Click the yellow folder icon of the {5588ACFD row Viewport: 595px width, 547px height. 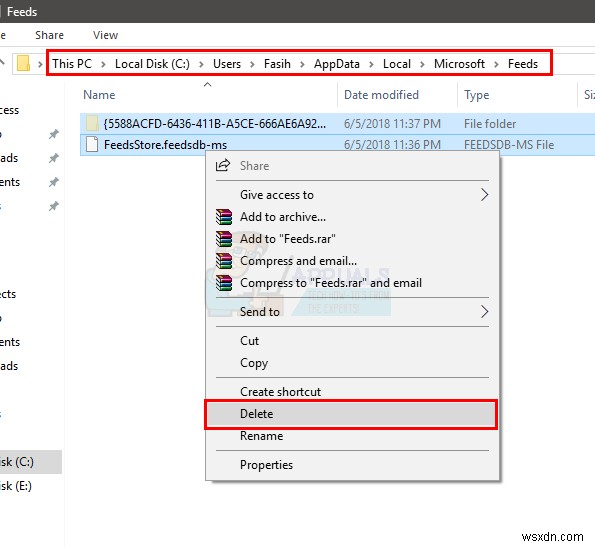tap(92, 123)
